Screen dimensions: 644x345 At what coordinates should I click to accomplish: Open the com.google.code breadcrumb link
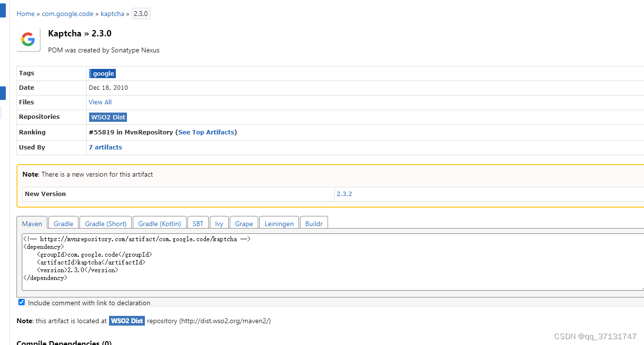click(x=67, y=14)
